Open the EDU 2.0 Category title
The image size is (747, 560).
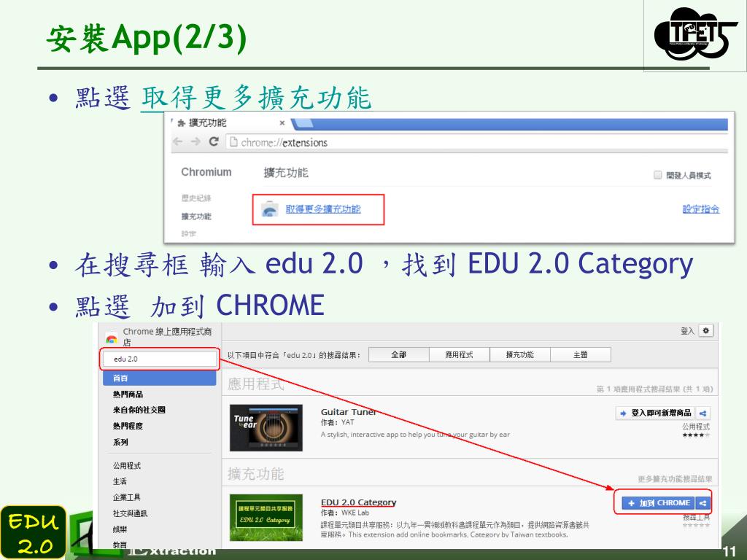tap(358, 502)
